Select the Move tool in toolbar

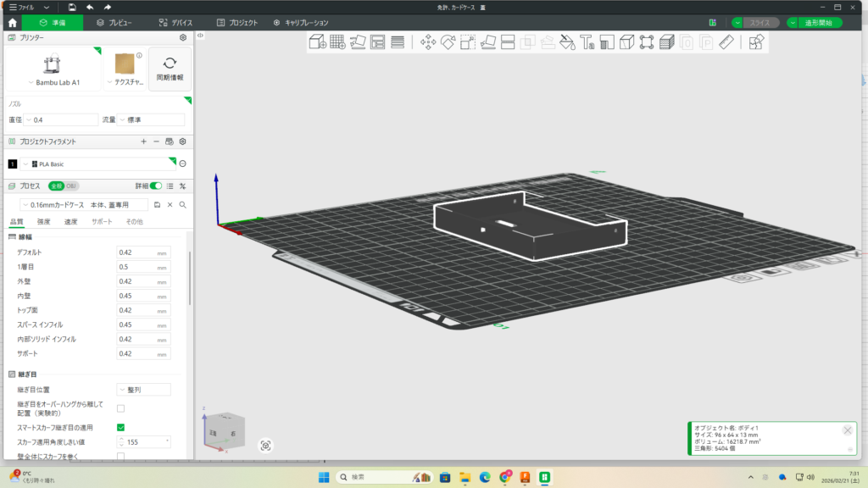click(429, 42)
